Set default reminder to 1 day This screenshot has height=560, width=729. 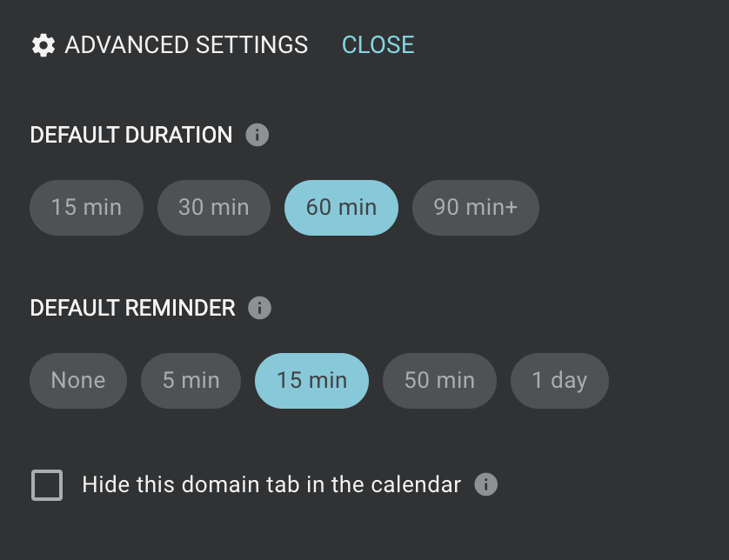[x=559, y=380]
